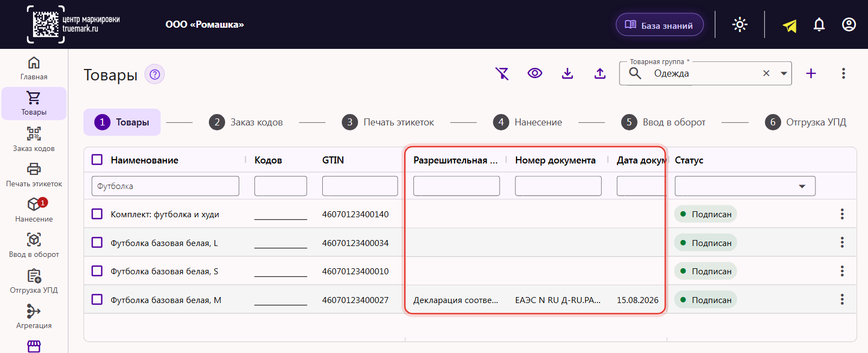868x353 pixels.
Task: Open the База знаний button
Action: pos(660,25)
